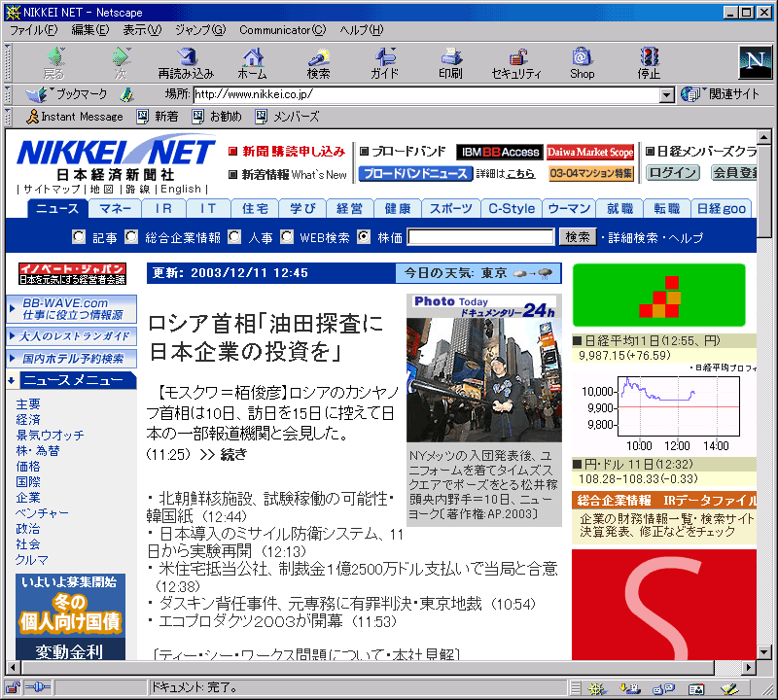This screenshot has height=700, width=778.
Task: Click ブロードバンドニュース button
Action: pyautogui.click(x=415, y=174)
